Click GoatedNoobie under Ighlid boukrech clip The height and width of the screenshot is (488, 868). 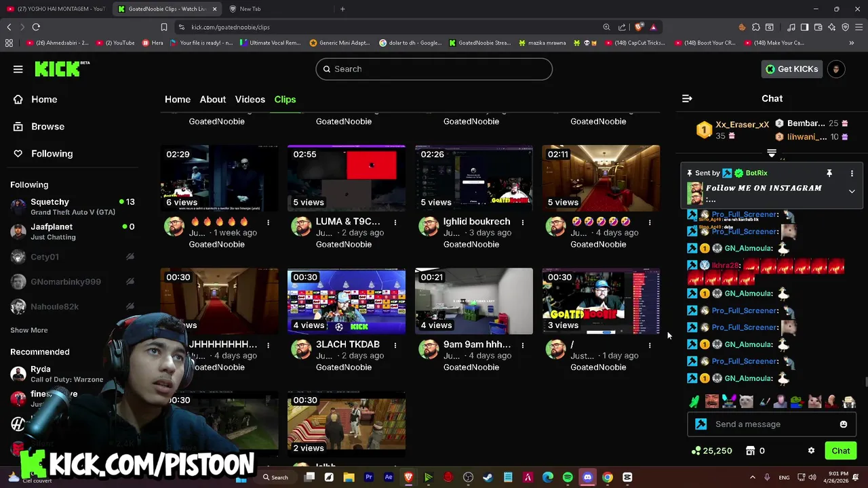[471, 244]
